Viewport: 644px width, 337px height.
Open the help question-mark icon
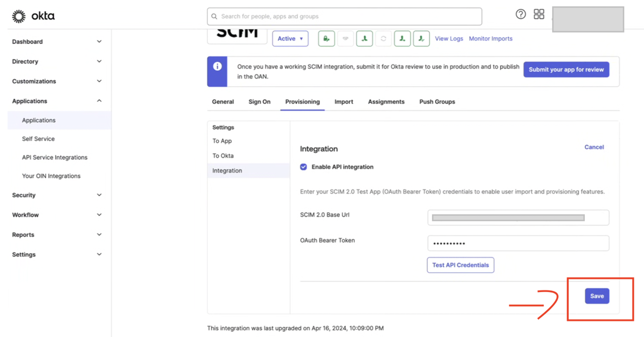click(520, 14)
